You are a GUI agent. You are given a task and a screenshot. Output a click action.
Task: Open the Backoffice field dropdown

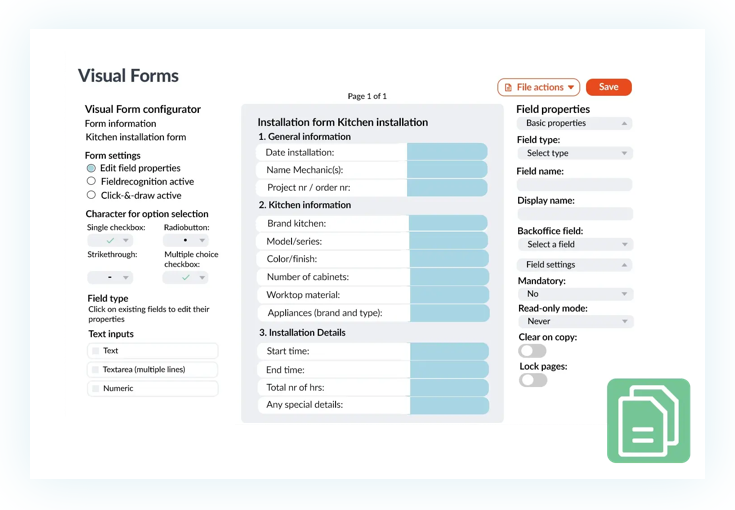(x=574, y=245)
